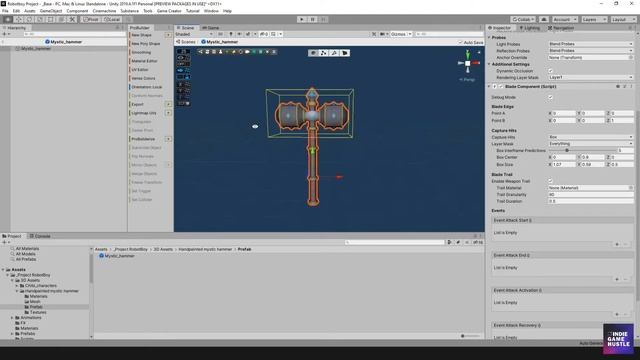640x360 pixels.
Task: Select ProBuilder vertex selection mode
Action: pyautogui.click(x=324, y=53)
